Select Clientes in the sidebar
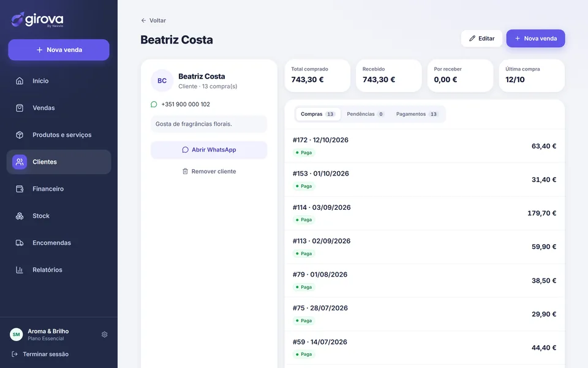588x368 pixels. 59,162
